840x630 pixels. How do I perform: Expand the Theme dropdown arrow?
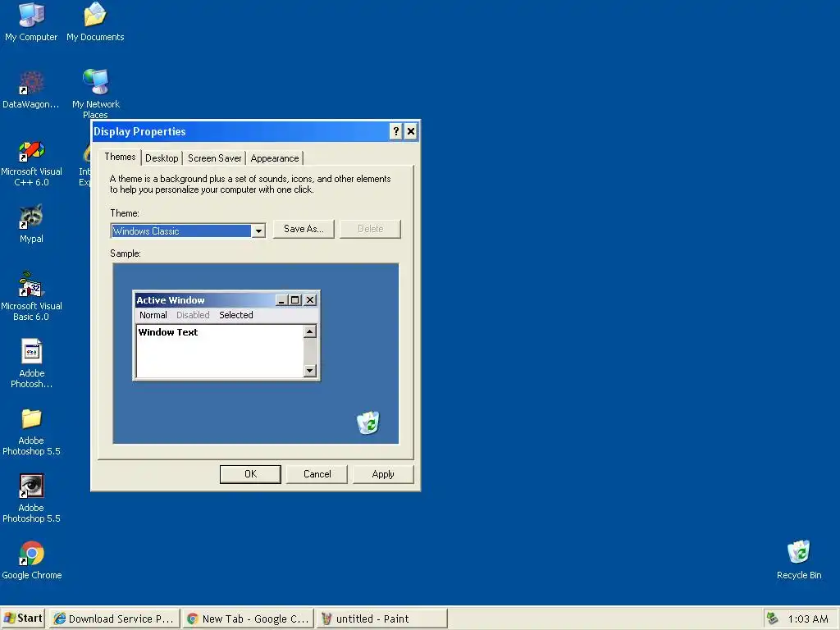(x=258, y=231)
